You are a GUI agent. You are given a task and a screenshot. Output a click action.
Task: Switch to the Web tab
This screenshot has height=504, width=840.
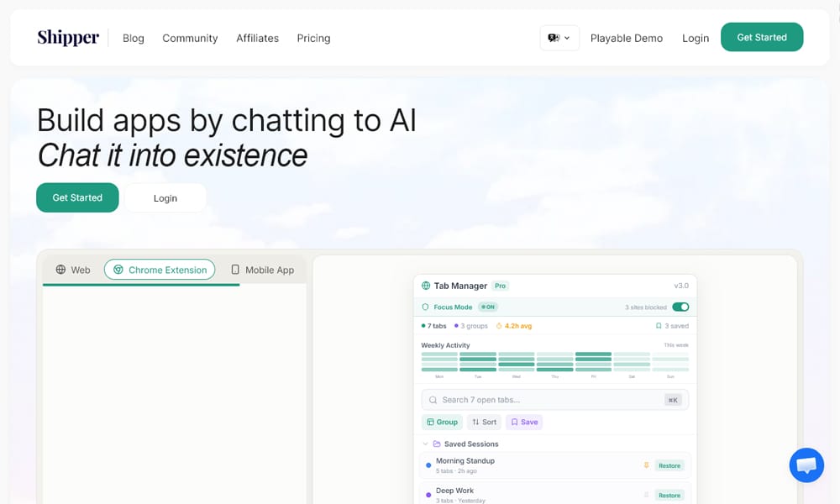click(73, 270)
